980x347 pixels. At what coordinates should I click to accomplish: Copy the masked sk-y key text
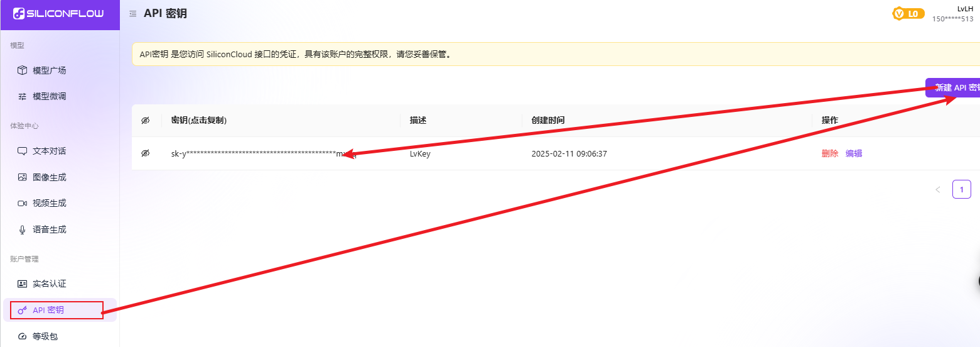point(264,153)
